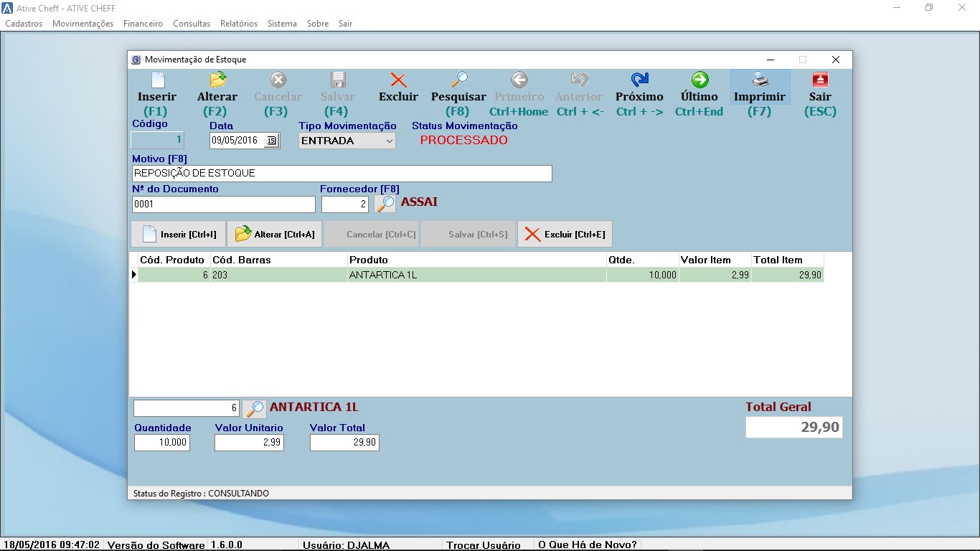980x551 pixels.
Task: Click the Fornecedor code field
Action: pyautogui.click(x=345, y=204)
